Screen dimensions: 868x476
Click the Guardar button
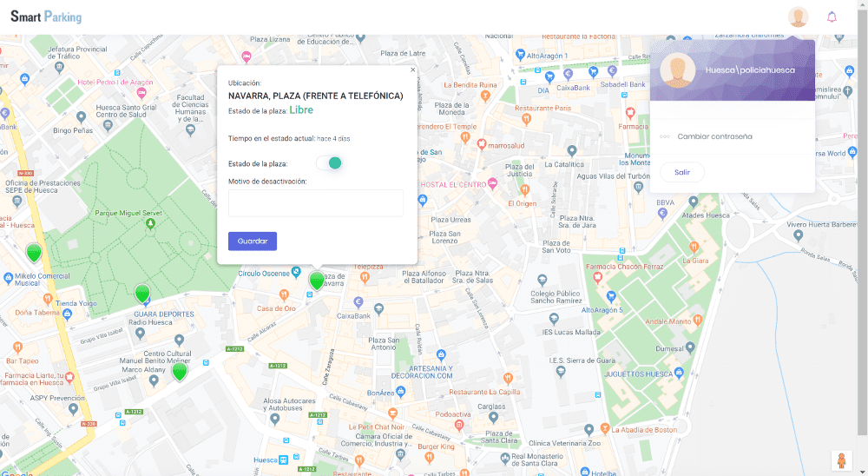(253, 241)
